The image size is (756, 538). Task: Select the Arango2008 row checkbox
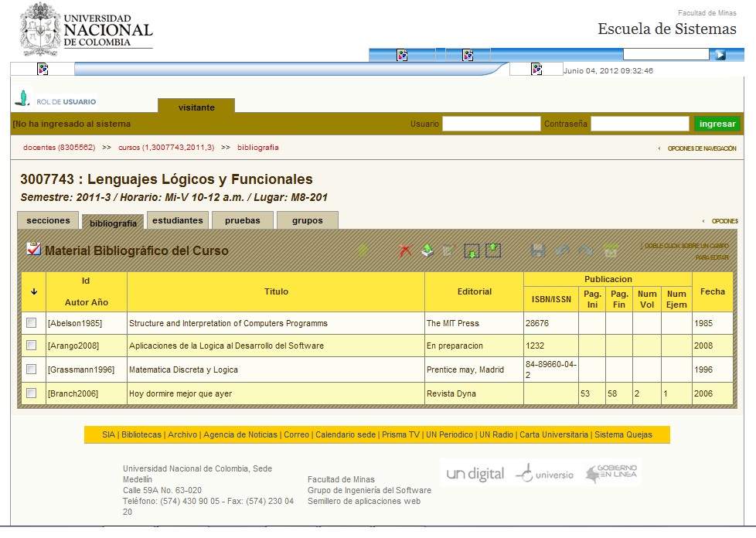(32, 345)
